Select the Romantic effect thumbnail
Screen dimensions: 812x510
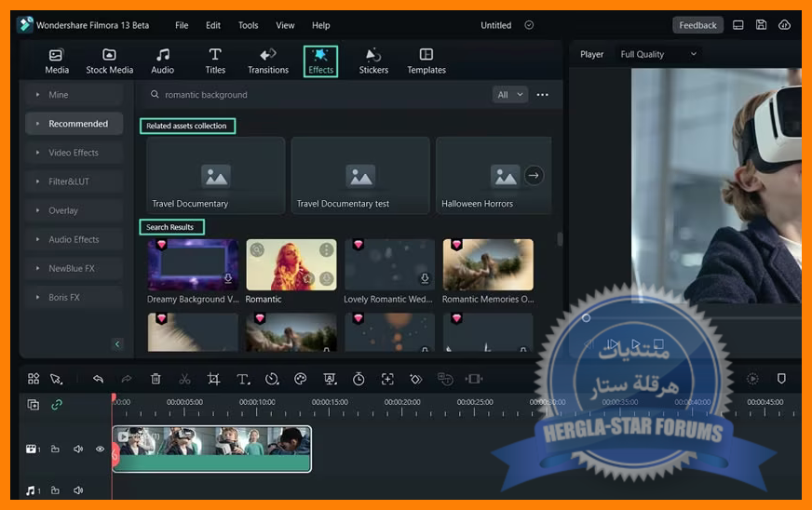[291, 264]
